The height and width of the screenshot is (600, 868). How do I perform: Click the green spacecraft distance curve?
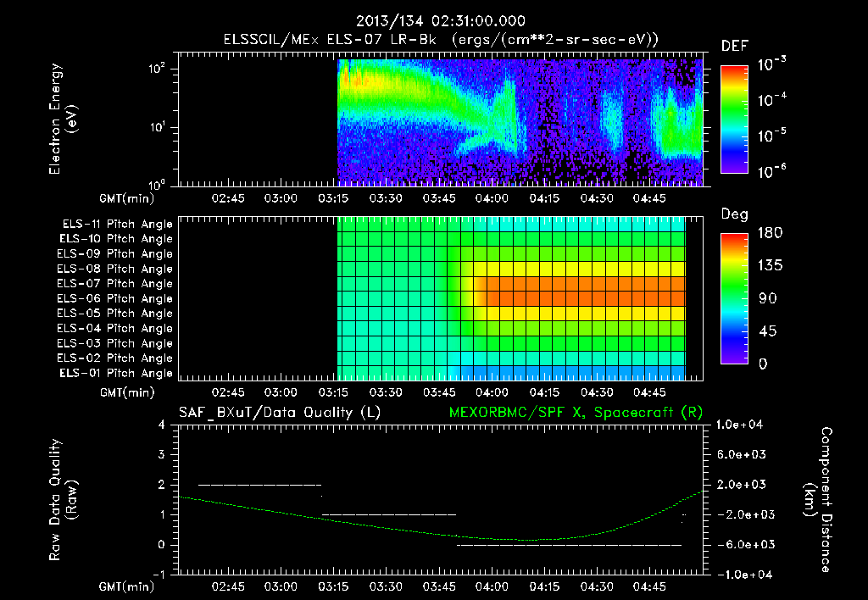440,534
